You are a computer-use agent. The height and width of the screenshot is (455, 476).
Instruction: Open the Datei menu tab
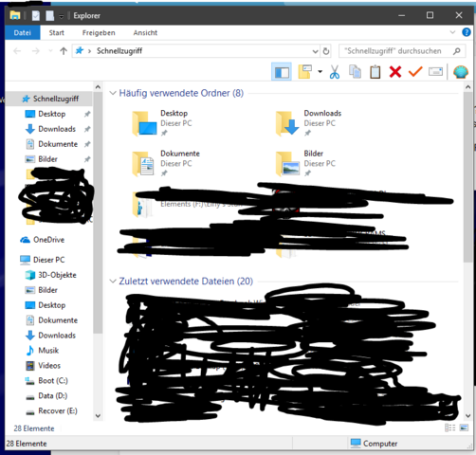point(23,32)
